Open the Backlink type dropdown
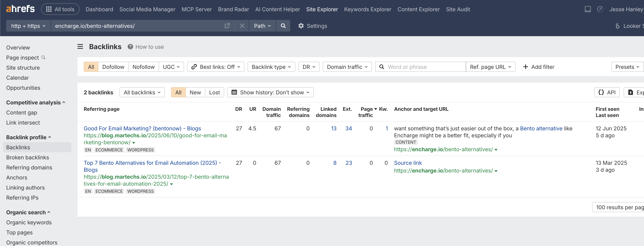The image size is (644, 246). pos(271,67)
